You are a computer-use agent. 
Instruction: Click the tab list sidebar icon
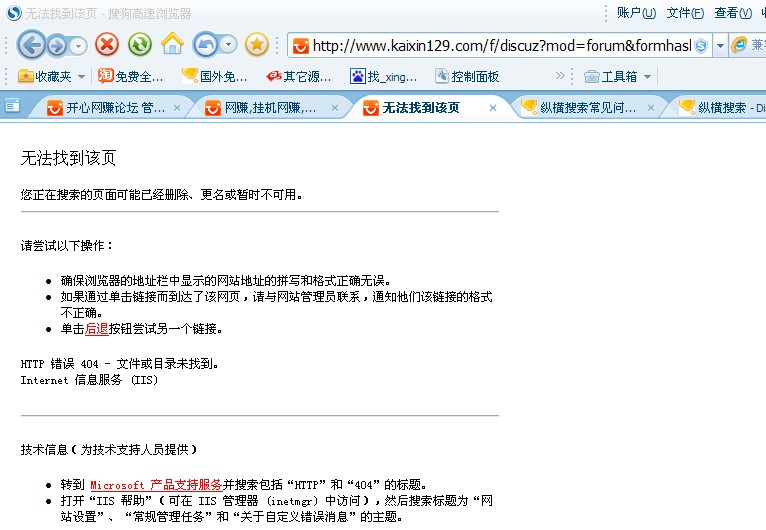(x=12, y=105)
